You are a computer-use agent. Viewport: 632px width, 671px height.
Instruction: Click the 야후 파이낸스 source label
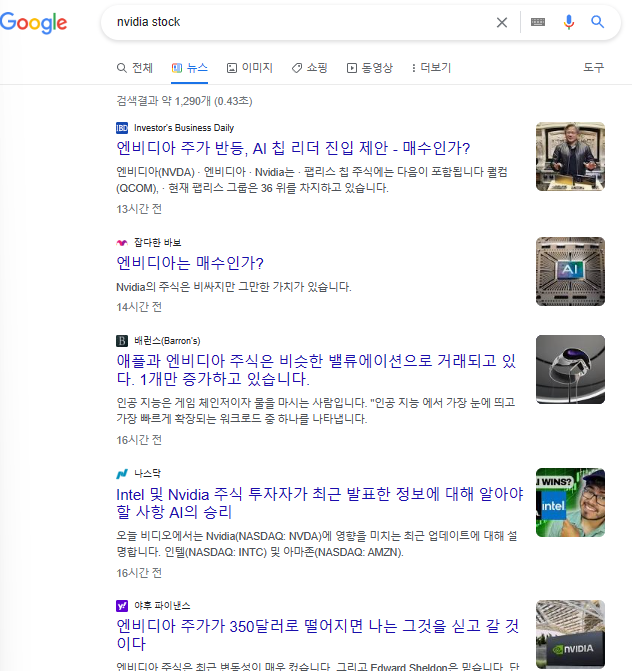162,606
